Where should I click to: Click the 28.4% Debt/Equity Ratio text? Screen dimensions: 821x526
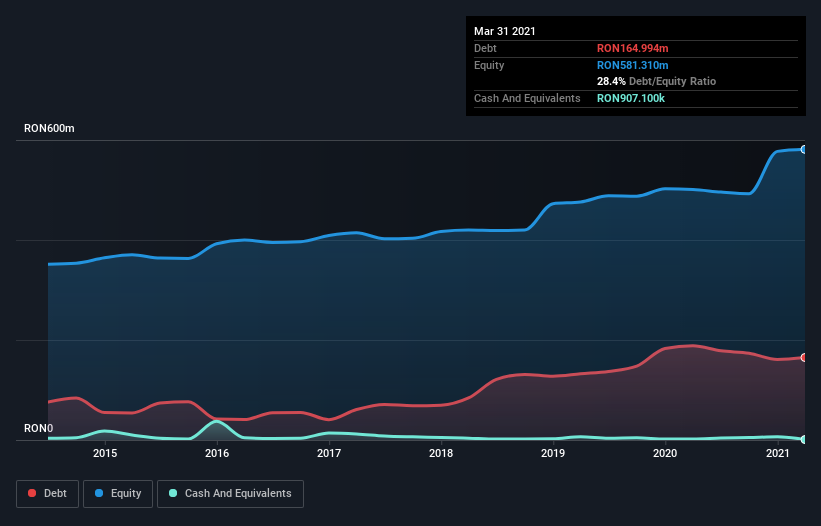(656, 81)
